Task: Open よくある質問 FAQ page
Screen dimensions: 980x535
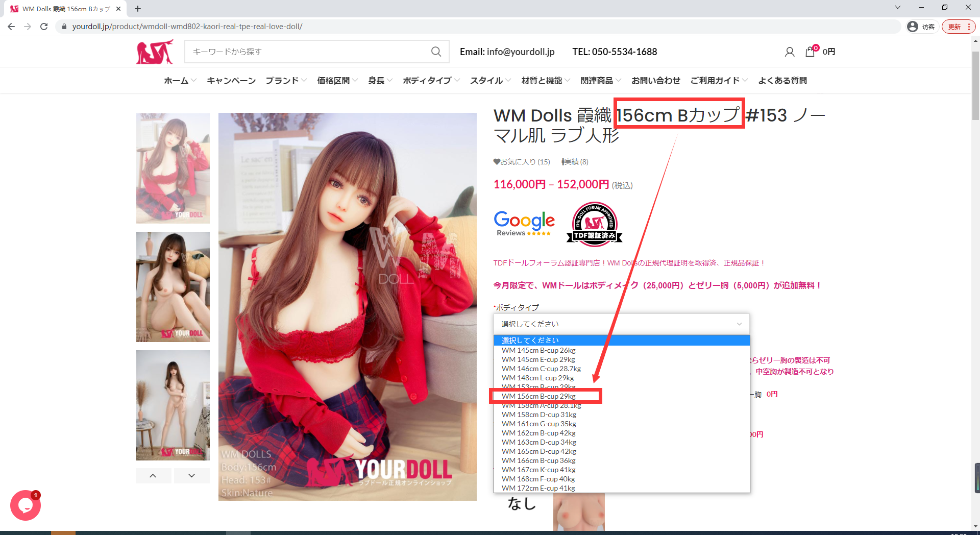Action: tap(782, 81)
